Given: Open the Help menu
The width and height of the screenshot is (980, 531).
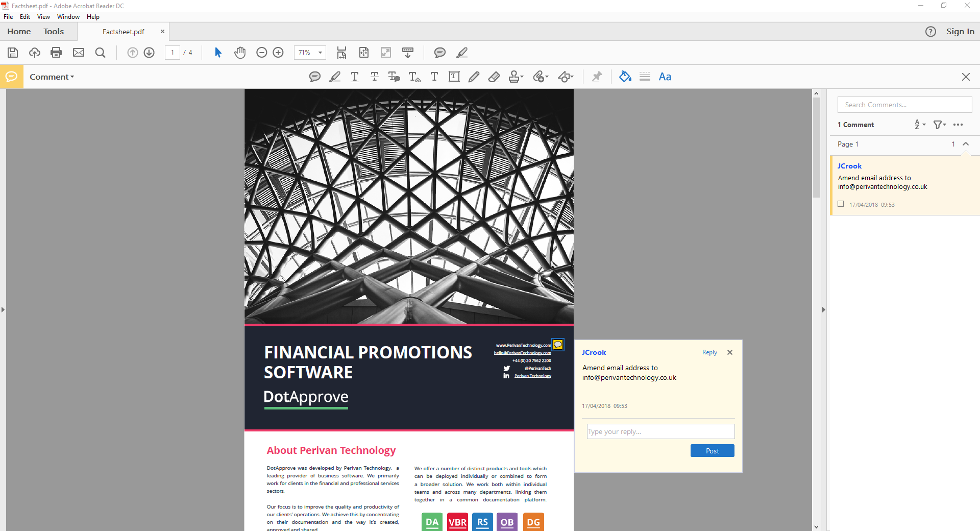Looking at the screenshot, I should coord(93,17).
